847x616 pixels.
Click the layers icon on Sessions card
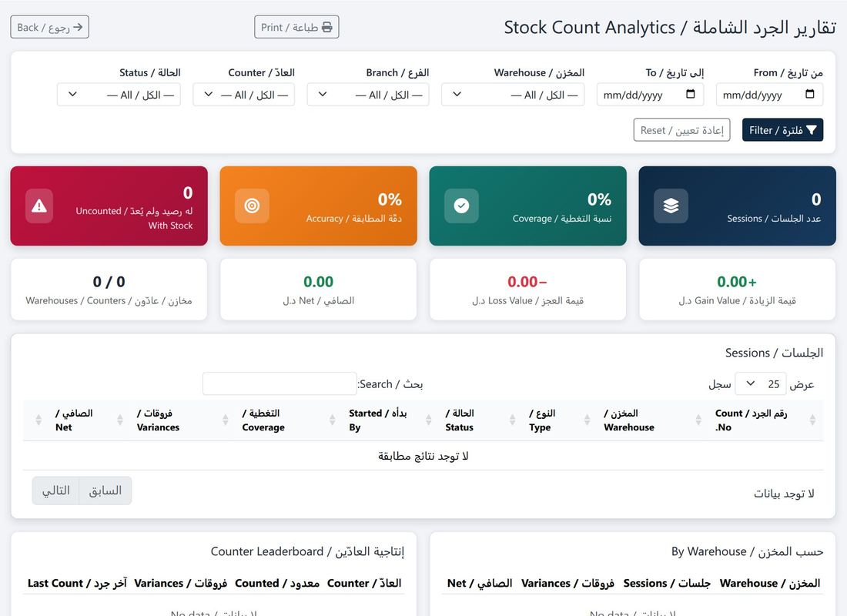(x=671, y=206)
